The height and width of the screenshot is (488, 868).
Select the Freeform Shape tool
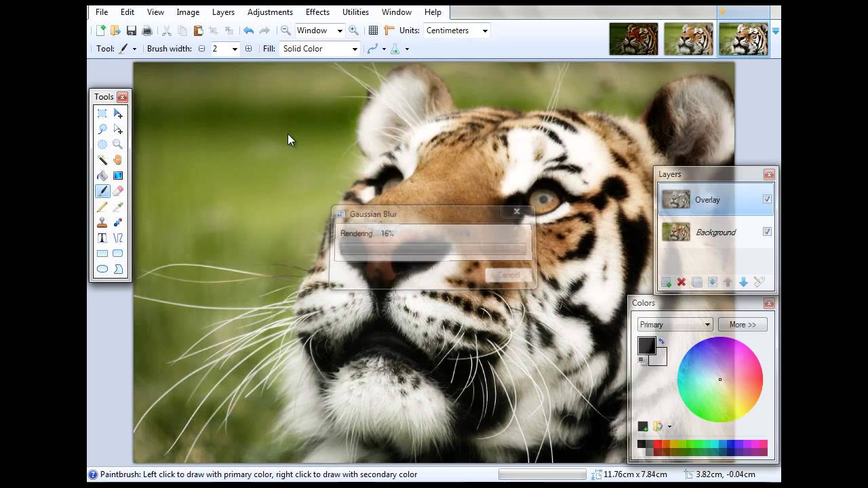point(118,269)
